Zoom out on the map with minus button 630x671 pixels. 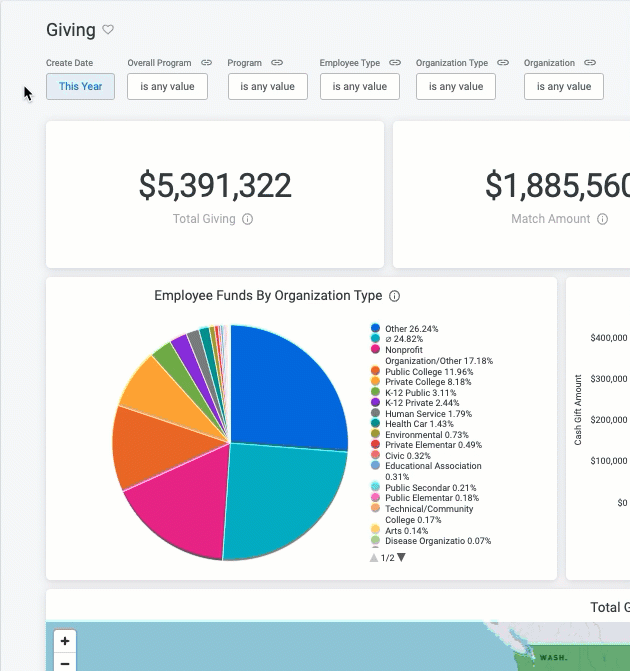(65, 662)
